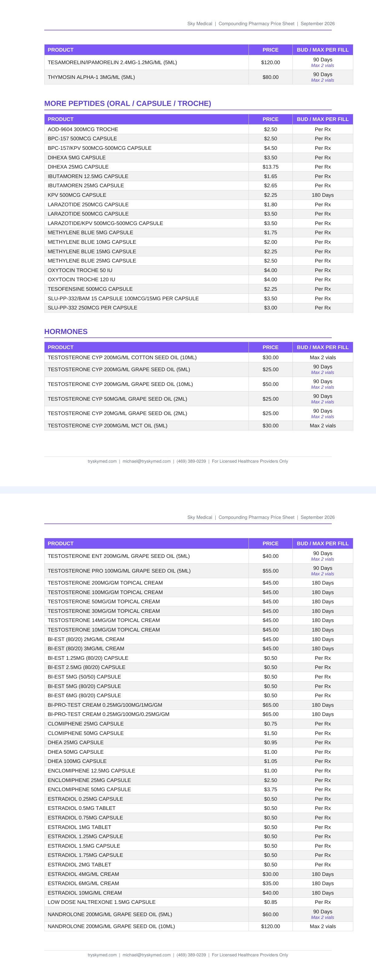The height and width of the screenshot is (980, 376).
Task: Click LARAZOTIDE/KPV 500MCG-500MCG CAPSULE entry
Action: [x=105, y=223]
